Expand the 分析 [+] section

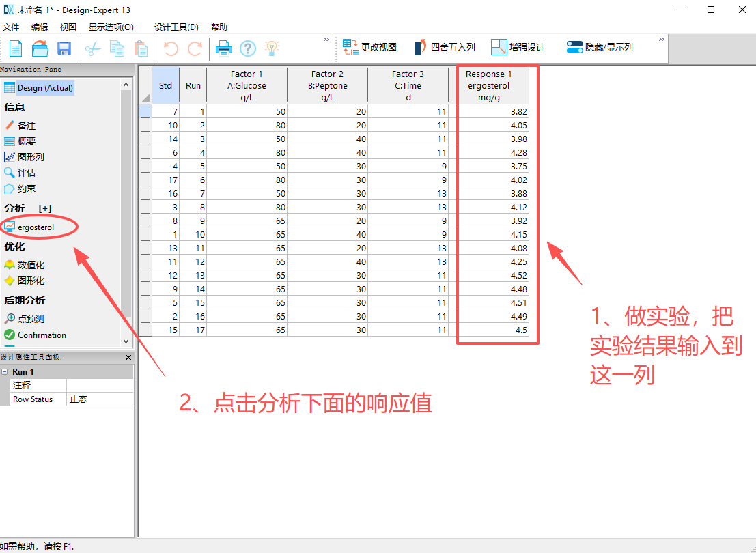click(x=45, y=208)
